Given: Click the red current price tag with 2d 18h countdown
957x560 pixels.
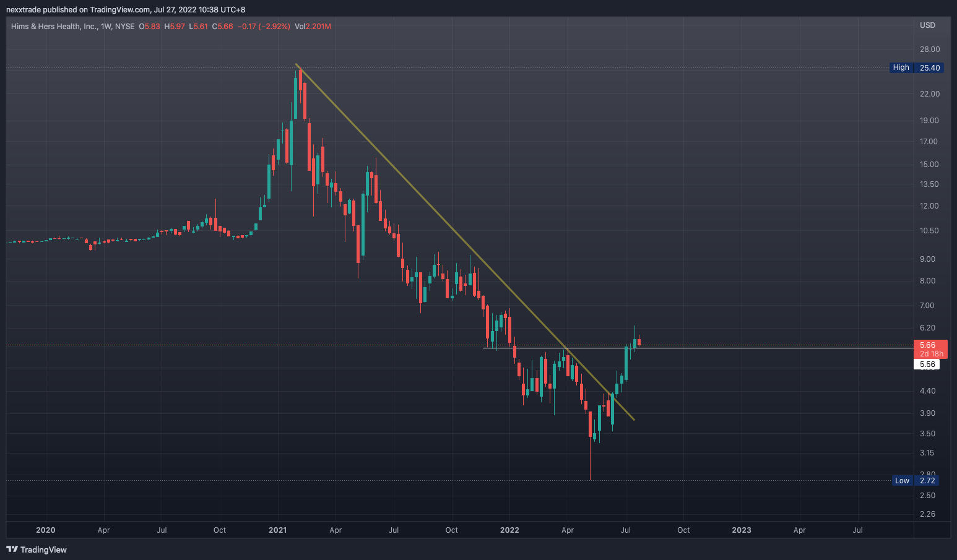Looking at the screenshot, I should [930, 350].
